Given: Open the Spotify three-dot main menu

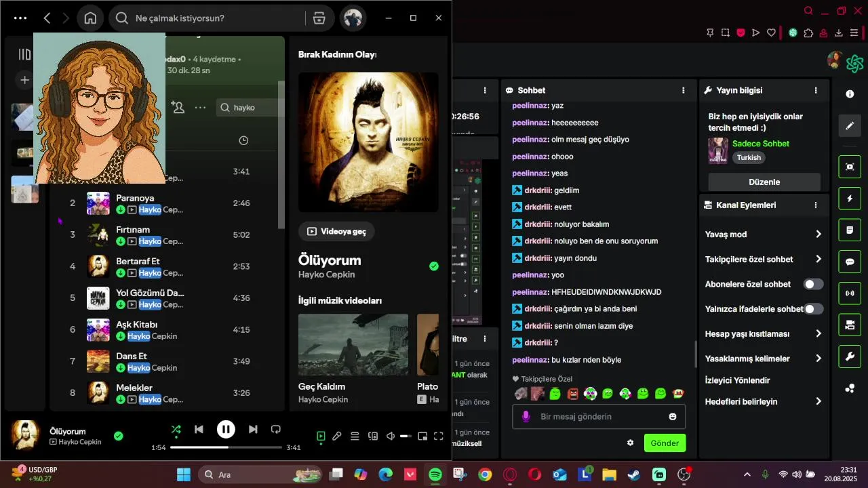Looking at the screenshot, I should tap(20, 18).
